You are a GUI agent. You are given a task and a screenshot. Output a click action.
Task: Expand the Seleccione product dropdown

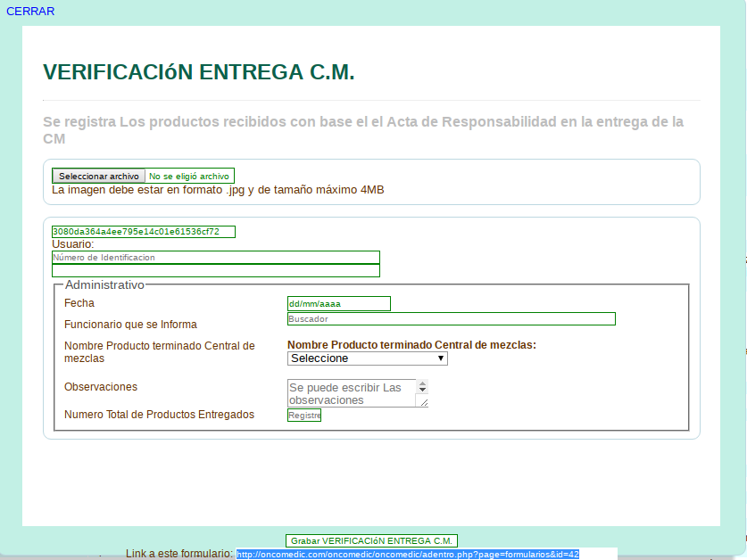[x=367, y=358]
